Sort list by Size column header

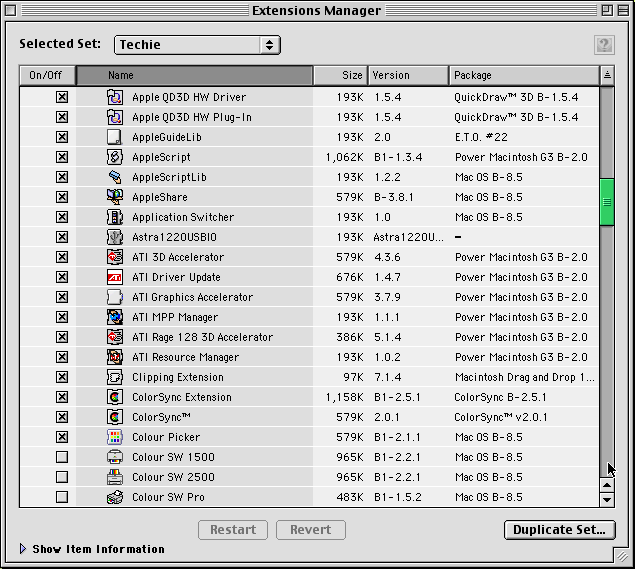tap(341, 75)
